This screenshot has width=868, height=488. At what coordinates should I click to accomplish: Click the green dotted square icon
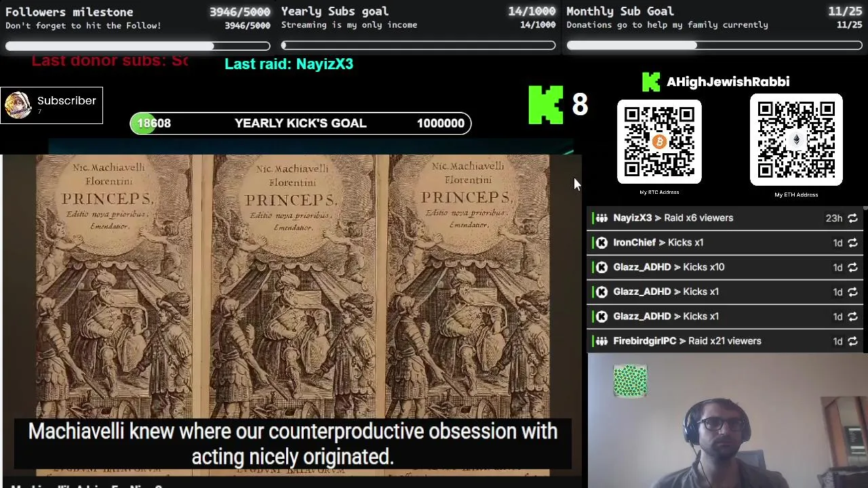coord(630,381)
